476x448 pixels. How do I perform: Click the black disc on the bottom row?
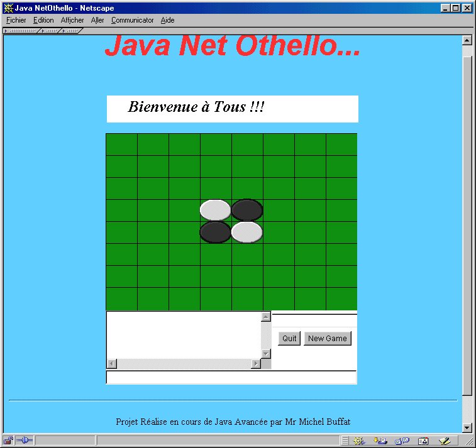point(216,232)
